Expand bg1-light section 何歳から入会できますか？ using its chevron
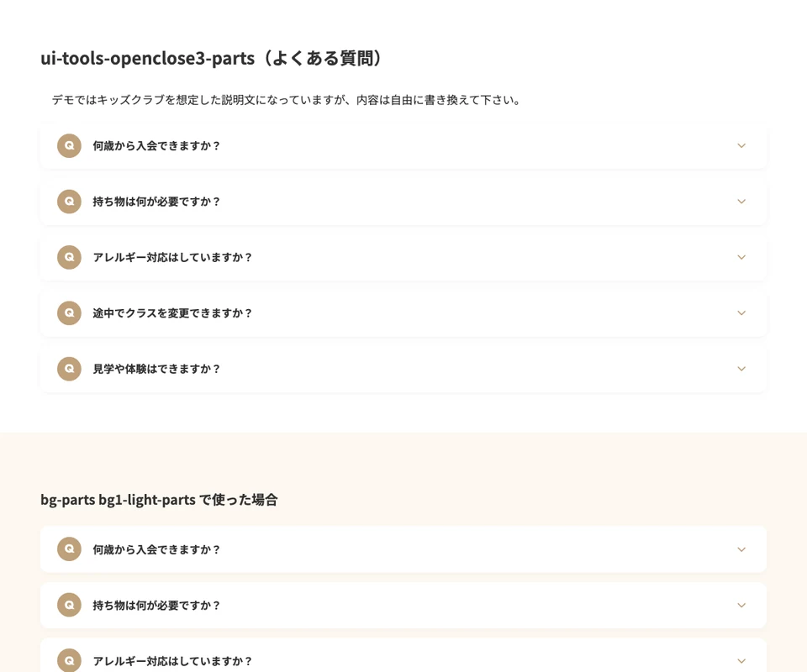This screenshot has height=672, width=807. tap(741, 549)
